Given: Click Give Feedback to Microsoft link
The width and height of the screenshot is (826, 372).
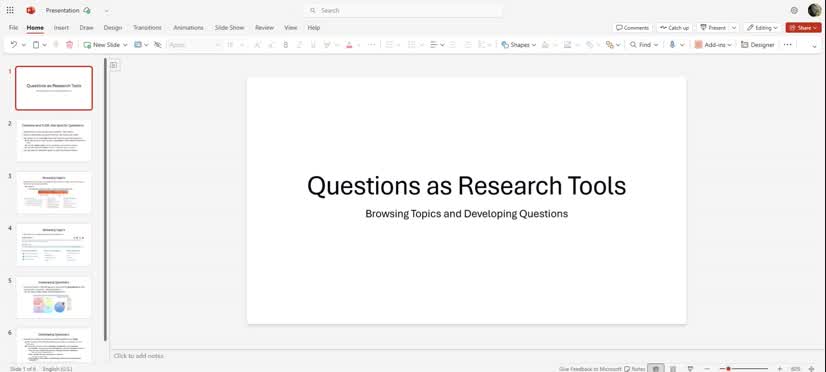Looking at the screenshot, I should pyautogui.click(x=590, y=369).
